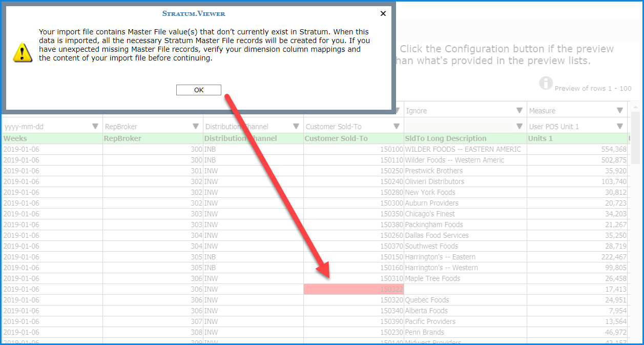The height and width of the screenshot is (345, 644).
Task: Click the yellow warning triangle icon
Action: (x=23, y=52)
